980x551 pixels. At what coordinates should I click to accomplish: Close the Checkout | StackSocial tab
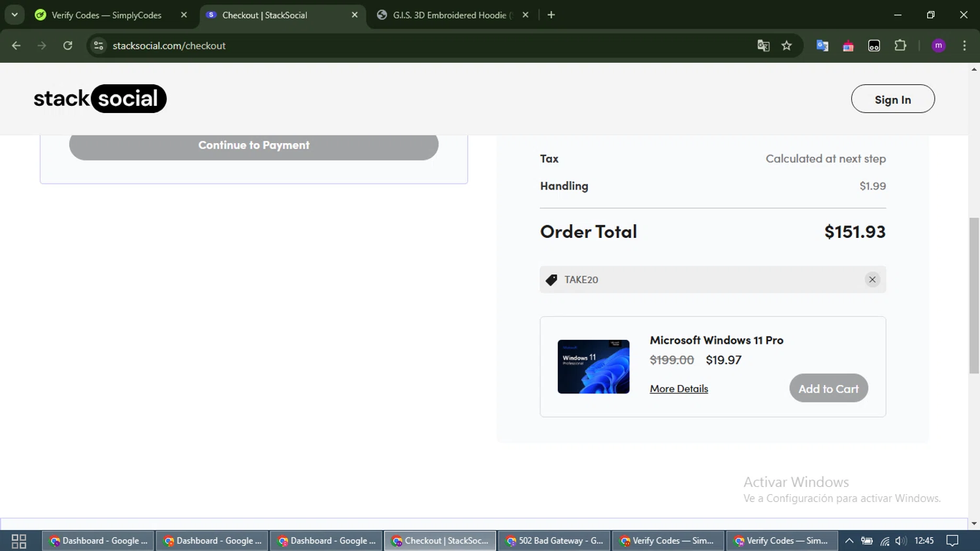355,15
